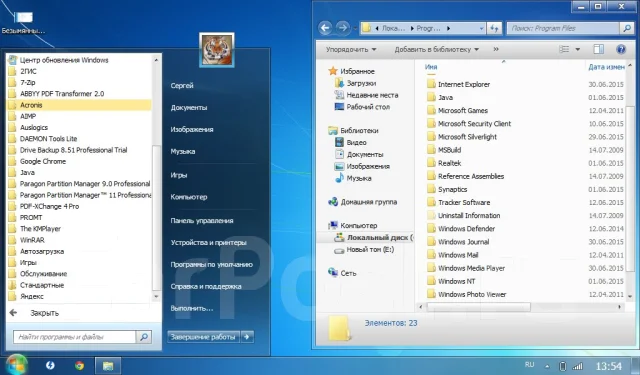The image size is (640, 375).
Task: Open the view options dropdown arrow
Action: 578,49
